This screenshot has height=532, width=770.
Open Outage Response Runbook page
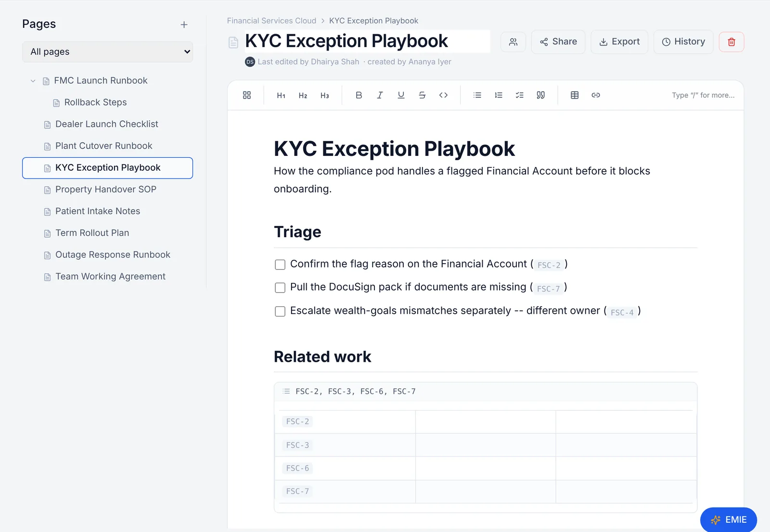click(113, 255)
